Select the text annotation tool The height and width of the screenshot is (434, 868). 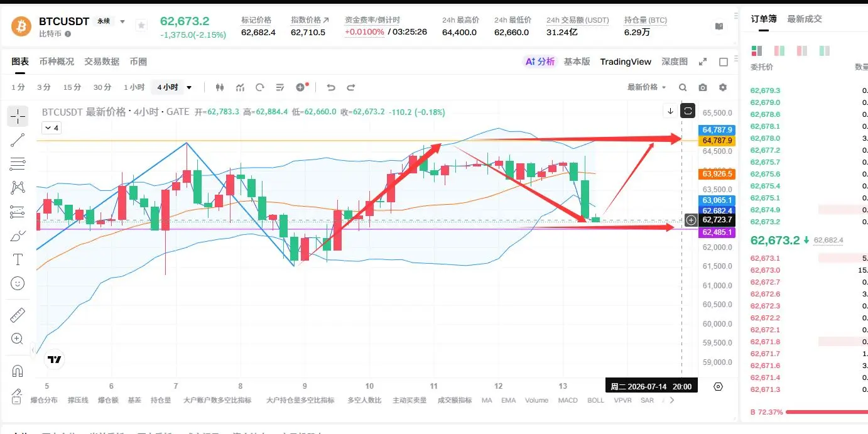pyautogui.click(x=18, y=259)
